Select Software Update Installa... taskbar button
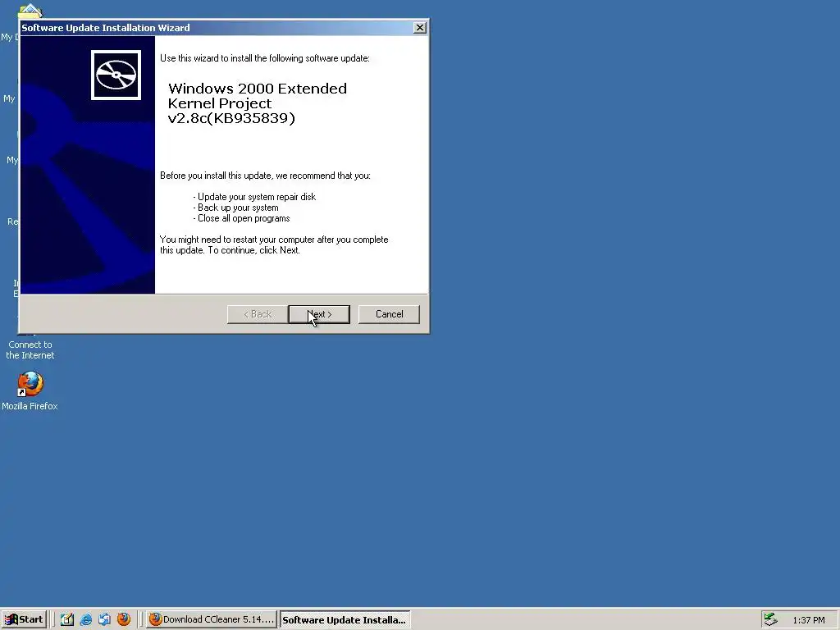Screen dimensions: 840x630 345,619
